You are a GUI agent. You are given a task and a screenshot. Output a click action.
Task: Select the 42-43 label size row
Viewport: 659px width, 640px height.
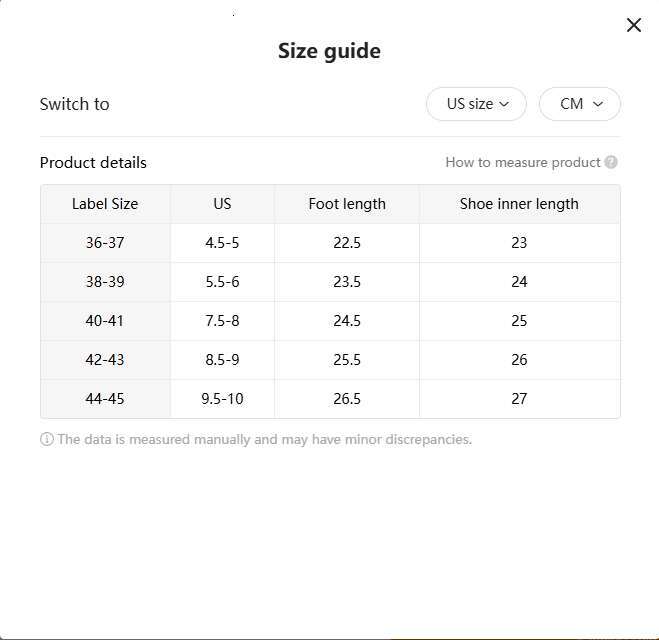pos(105,360)
